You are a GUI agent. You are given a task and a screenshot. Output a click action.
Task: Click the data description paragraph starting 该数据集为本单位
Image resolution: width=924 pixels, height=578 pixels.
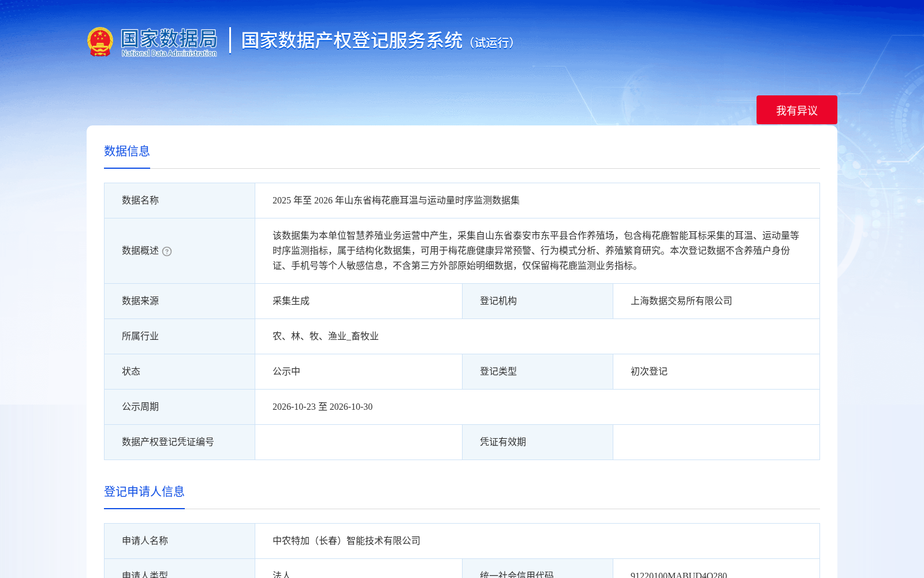coord(536,250)
